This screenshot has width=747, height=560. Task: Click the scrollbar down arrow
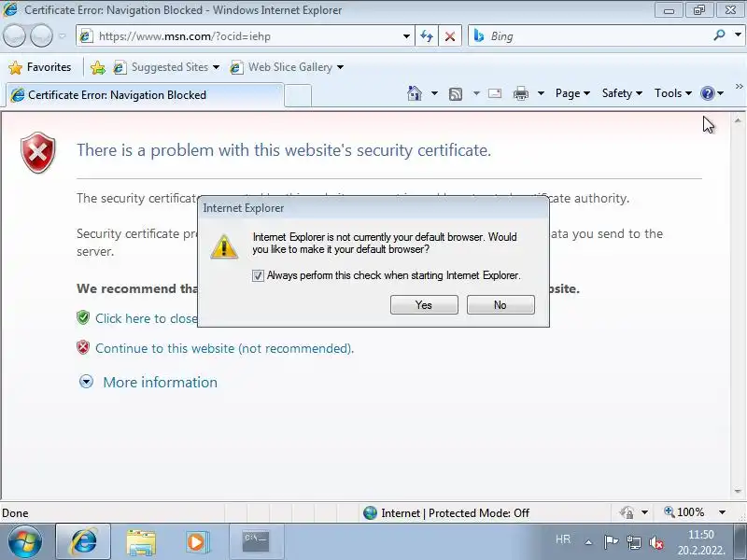(x=738, y=491)
